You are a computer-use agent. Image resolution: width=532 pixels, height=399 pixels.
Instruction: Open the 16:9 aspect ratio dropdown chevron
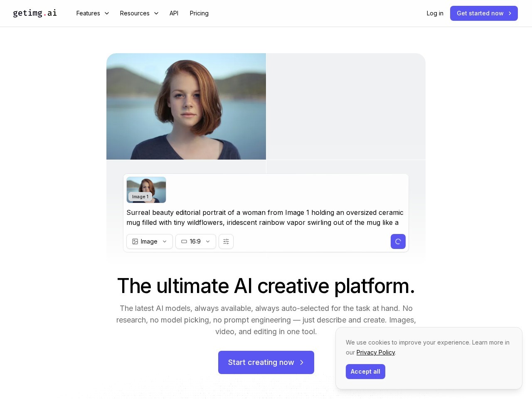(208, 241)
